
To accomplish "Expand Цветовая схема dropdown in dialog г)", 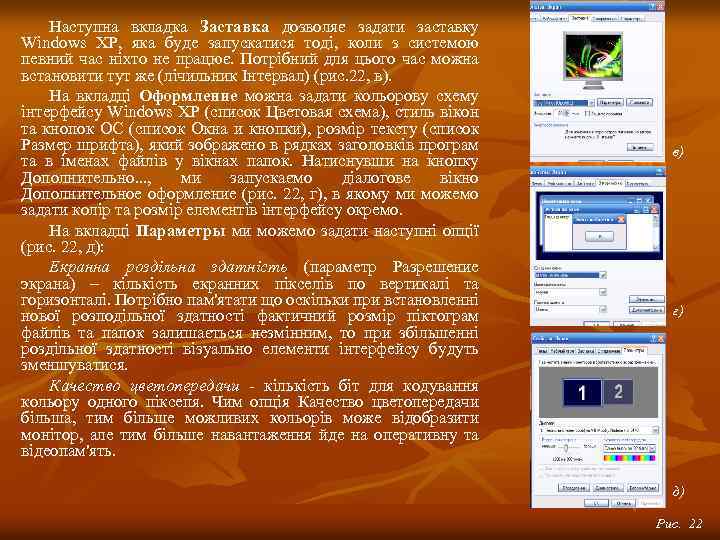I will point(603,292).
